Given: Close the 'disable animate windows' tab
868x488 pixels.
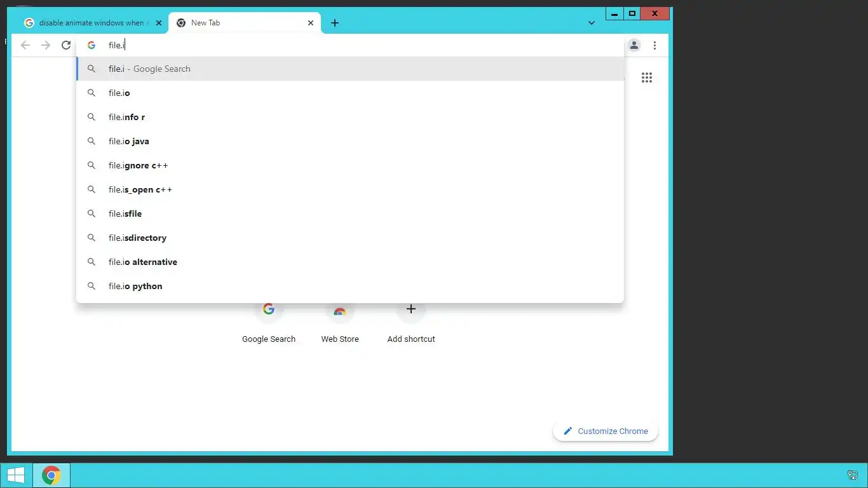Looking at the screenshot, I should [x=159, y=23].
